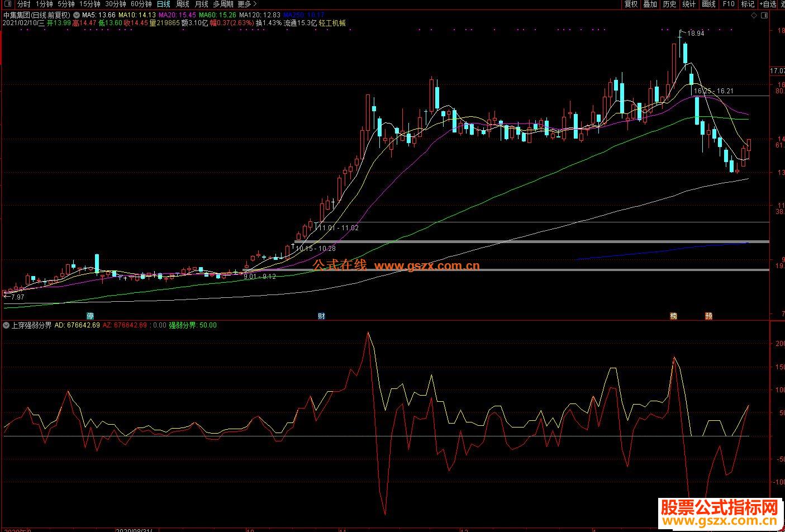Image resolution: width=785 pixels, height=532 pixels.
Task: Click the MA5: 13.66 readout
Action: pos(99,15)
